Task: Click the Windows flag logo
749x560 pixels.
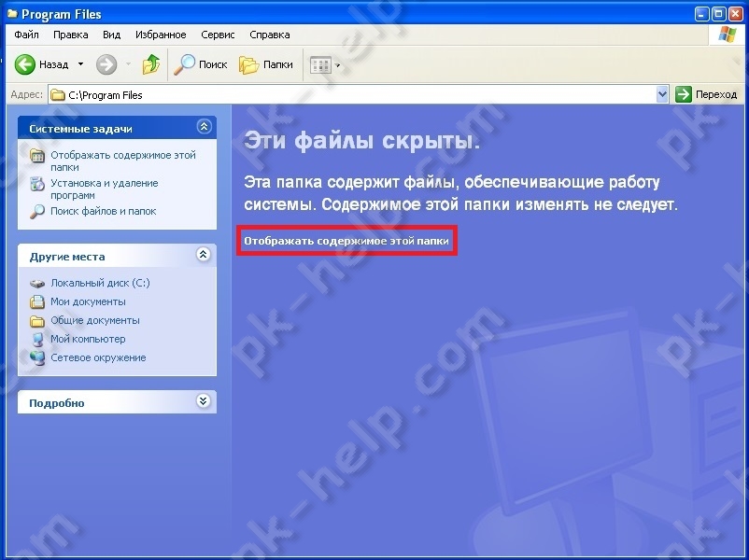Action: click(x=727, y=35)
